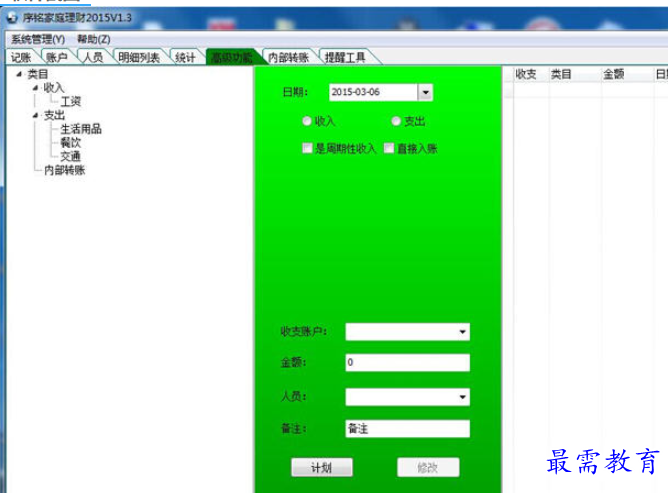This screenshot has height=493, width=668.
Task: Select 餐饮 in the category tree
Action: coord(71,142)
